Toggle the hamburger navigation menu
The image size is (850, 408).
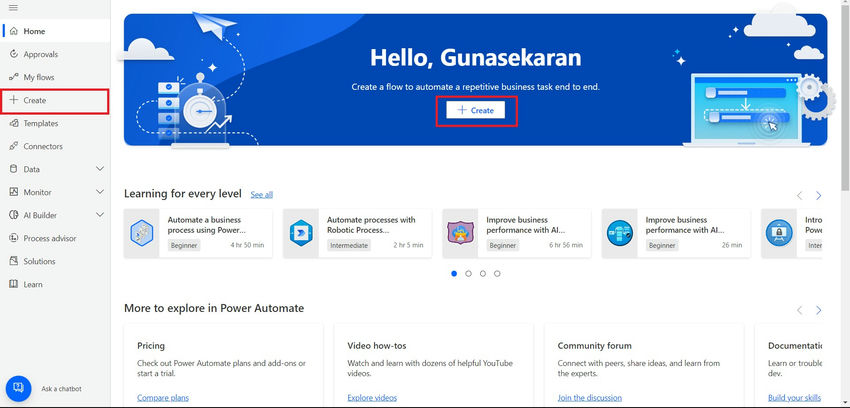tap(14, 8)
